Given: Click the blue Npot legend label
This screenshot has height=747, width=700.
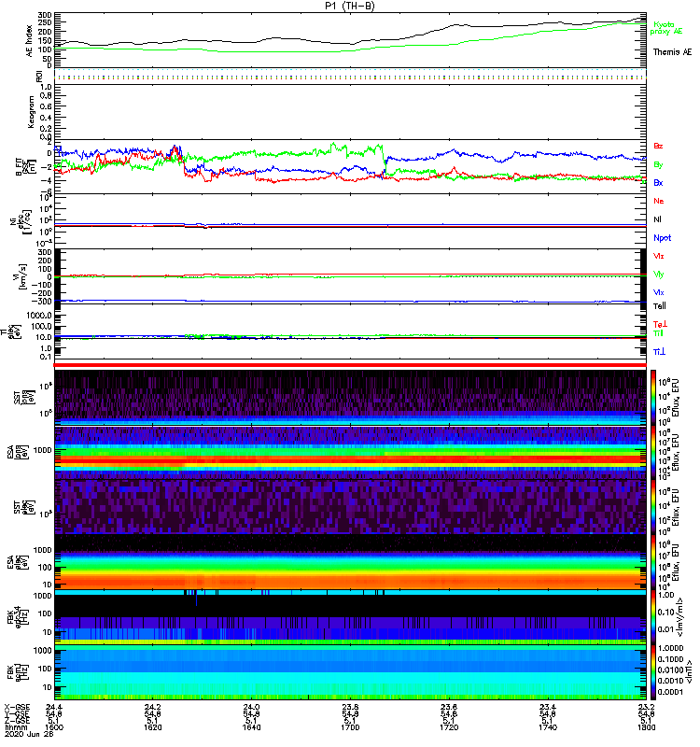Looking at the screenshot, I should 663,238.
